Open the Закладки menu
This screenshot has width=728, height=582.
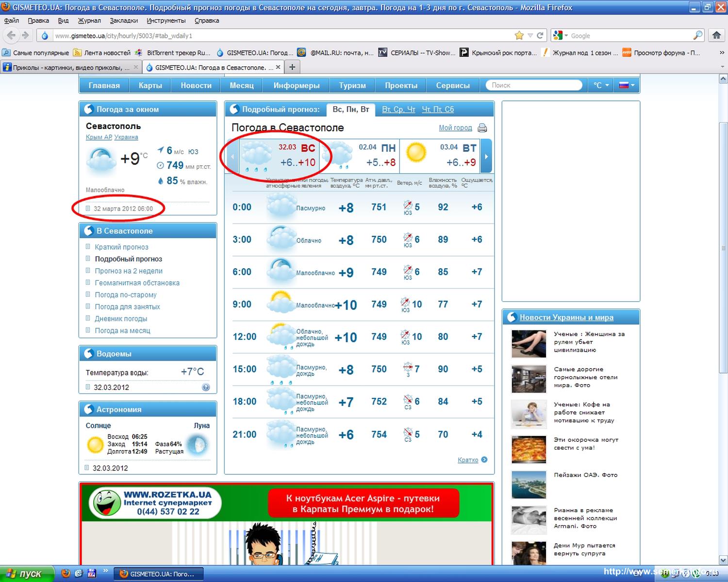[124, 20]
